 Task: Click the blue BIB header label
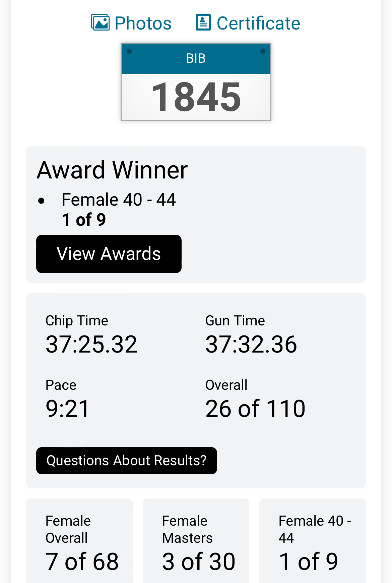click(196, 58)
